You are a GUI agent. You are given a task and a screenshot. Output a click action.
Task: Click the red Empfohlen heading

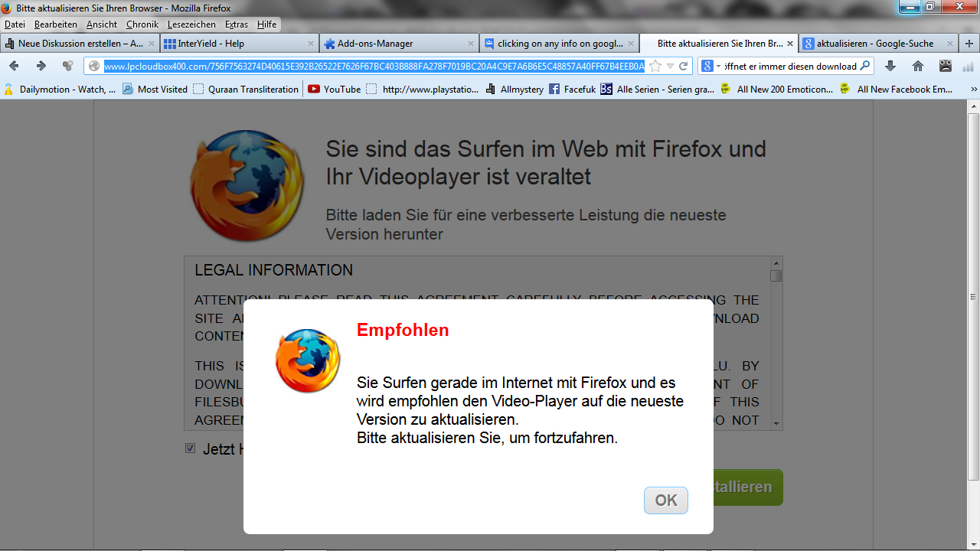pyautogui.click(x=403, y=330)
